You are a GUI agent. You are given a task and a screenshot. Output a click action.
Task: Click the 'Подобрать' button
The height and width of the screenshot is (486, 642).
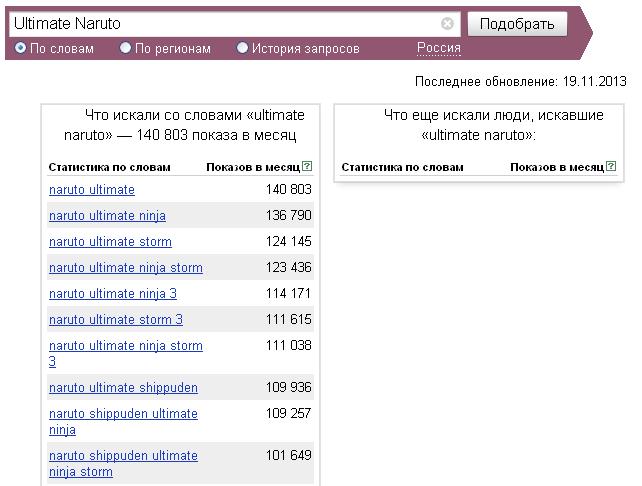517,24
